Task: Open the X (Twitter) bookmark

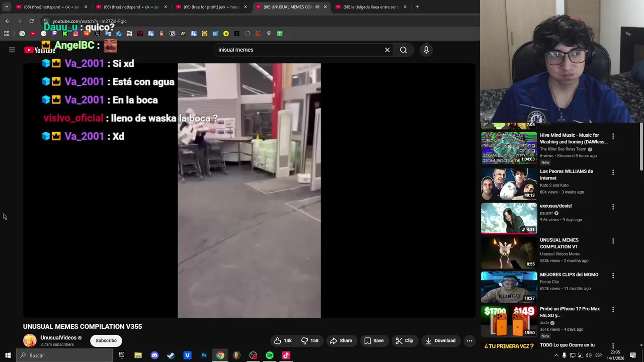Action: (x=97, y=34)
